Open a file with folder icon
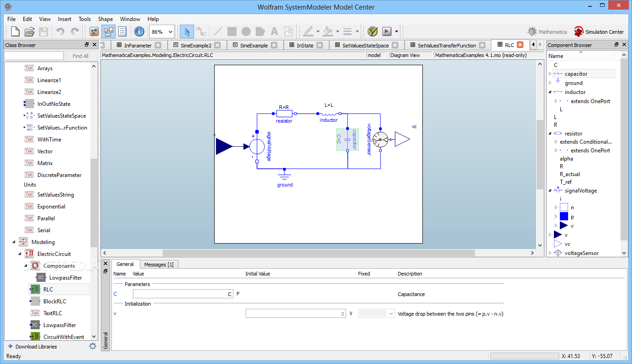Screen dimensions: 632x364 tap(30, 31)
